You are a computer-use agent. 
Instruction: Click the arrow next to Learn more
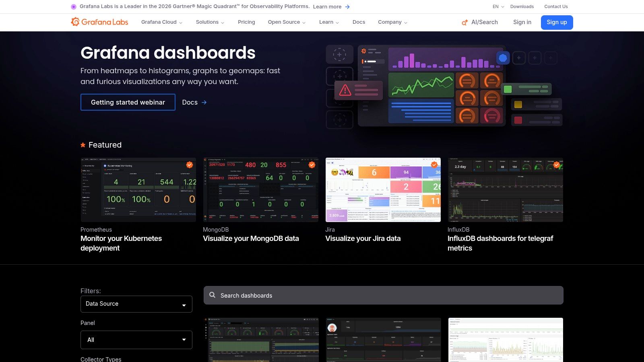pyautogui.click(x=347, y=7)
